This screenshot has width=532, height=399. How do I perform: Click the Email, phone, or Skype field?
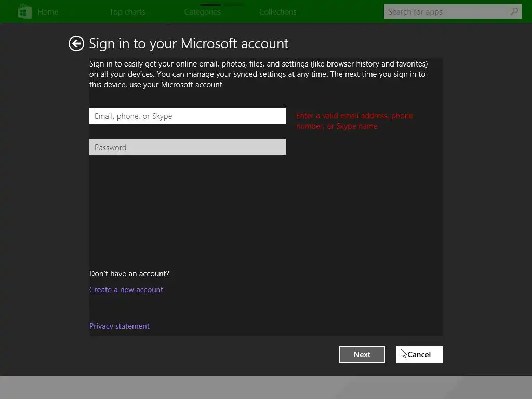pyautogui.click(x=187, y=116)
